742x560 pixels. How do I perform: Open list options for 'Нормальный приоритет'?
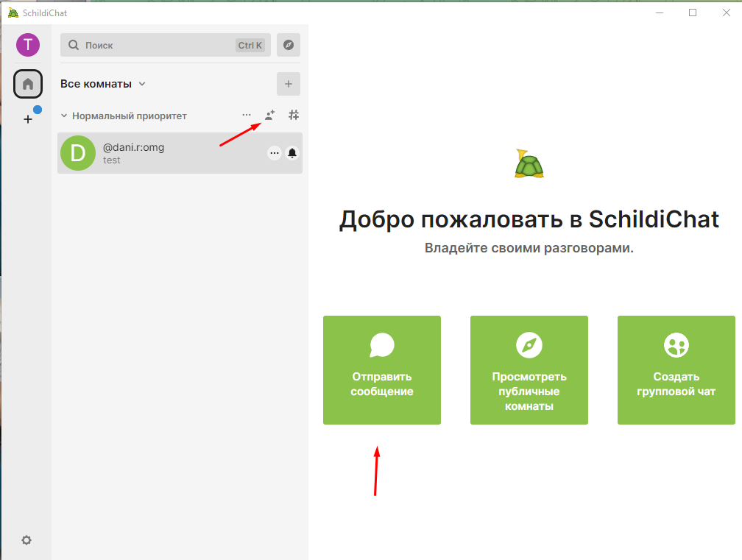coord(247,115)
